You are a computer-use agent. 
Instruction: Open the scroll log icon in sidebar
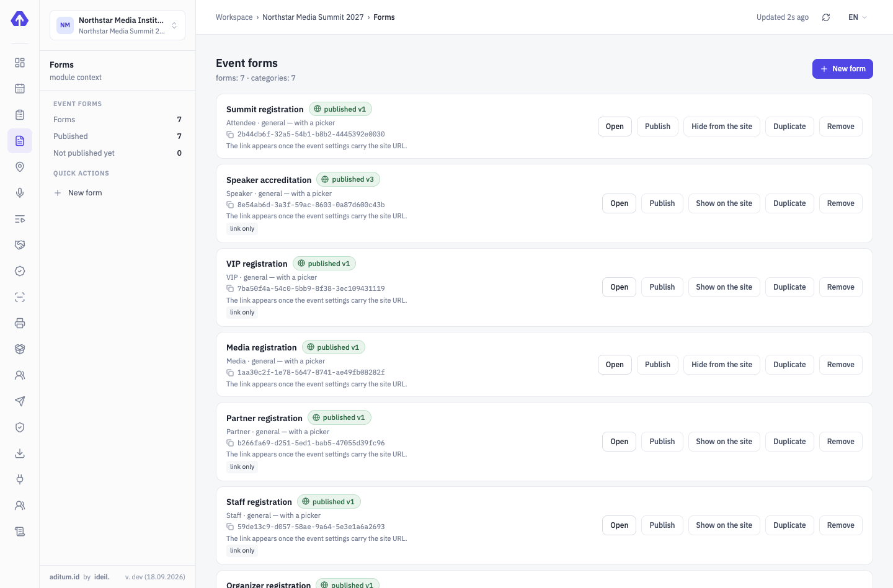[x=20, y=532]
